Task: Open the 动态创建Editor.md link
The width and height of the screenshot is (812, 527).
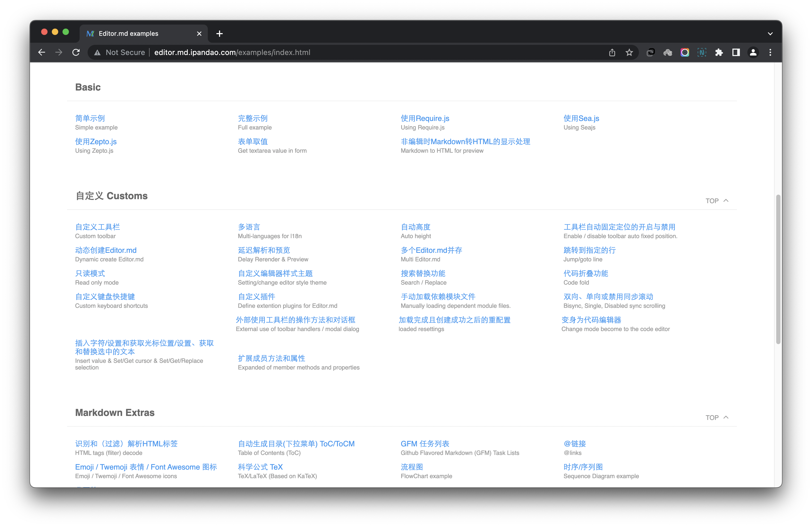Action: 106,250
